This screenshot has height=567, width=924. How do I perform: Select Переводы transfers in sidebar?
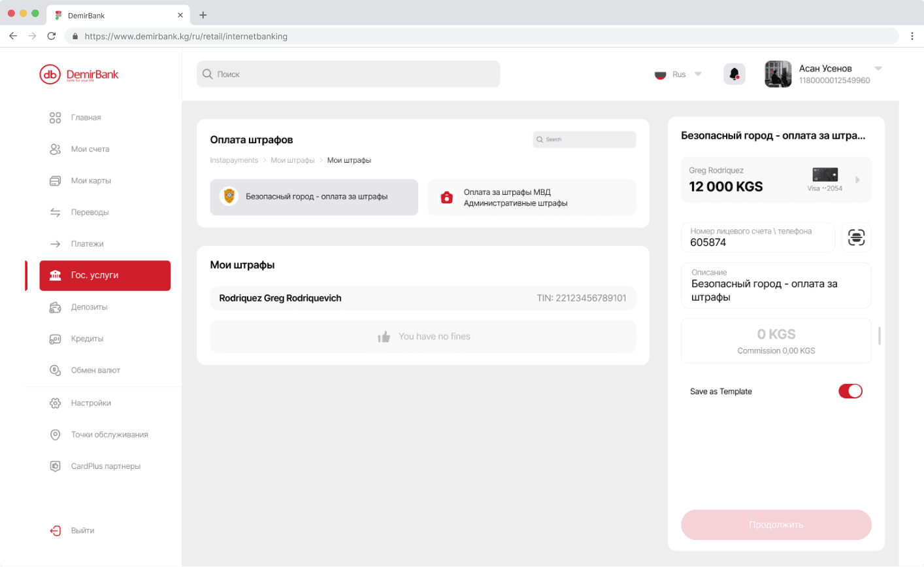(90, 213)
